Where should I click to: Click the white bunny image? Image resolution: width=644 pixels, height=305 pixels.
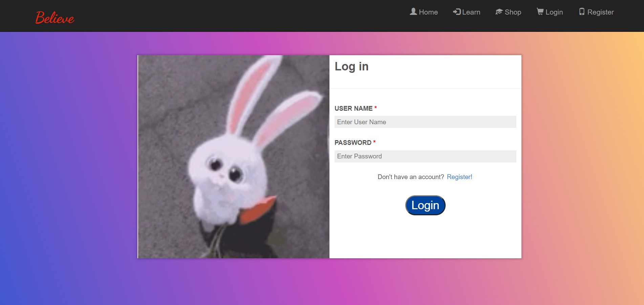point(234,157)
